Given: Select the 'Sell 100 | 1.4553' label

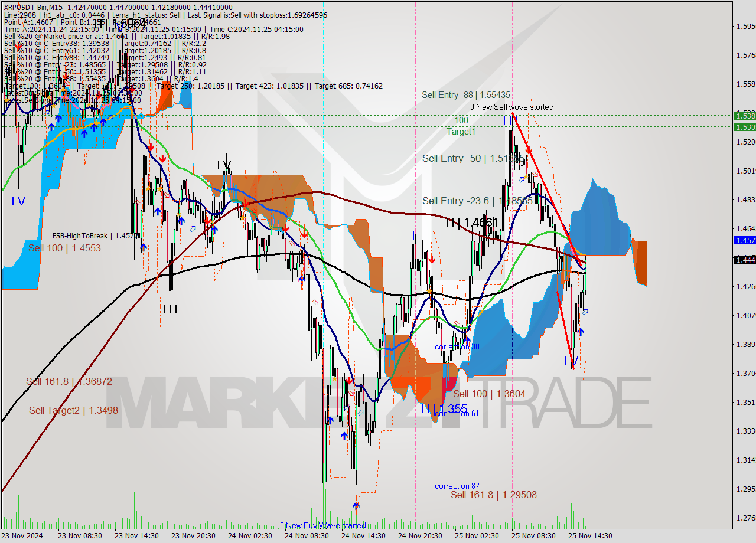Looking at the screenshot, I should pos(64,248).
